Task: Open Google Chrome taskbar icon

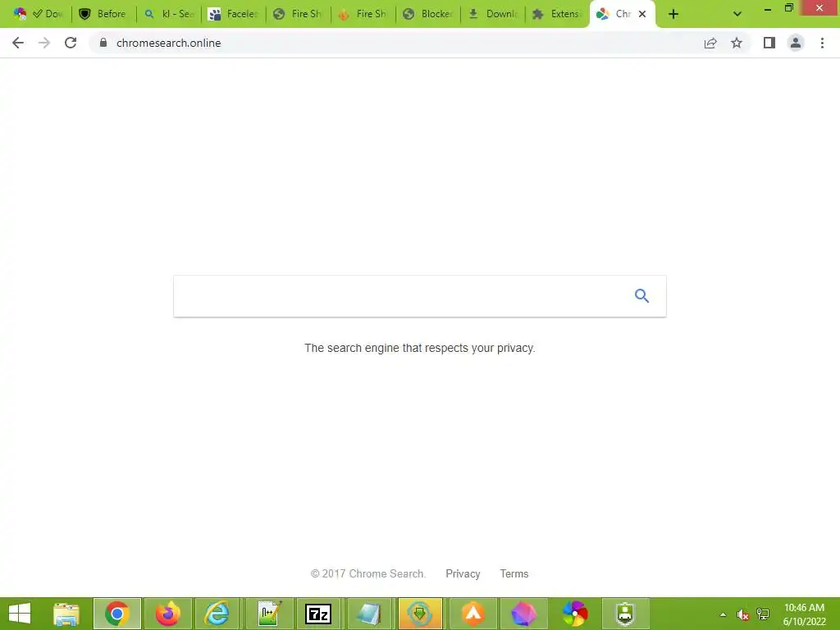Action: pyautogui.click(x=117, y=614)
